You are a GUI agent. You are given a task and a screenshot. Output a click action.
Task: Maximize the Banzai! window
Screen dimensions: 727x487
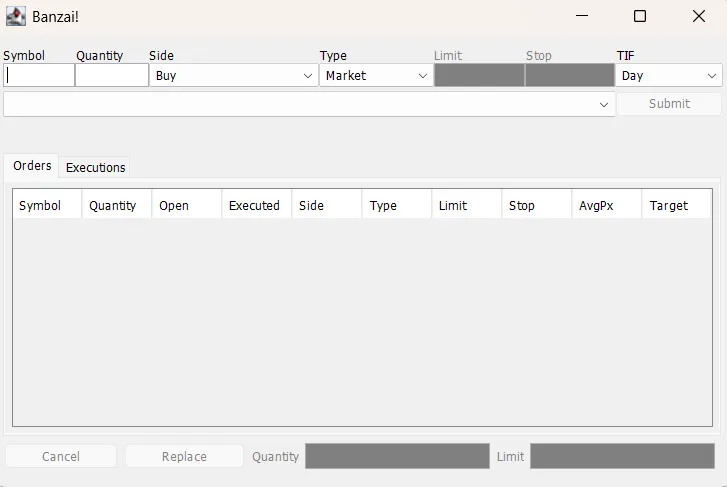pyautogui.click(x=640, y=16)
